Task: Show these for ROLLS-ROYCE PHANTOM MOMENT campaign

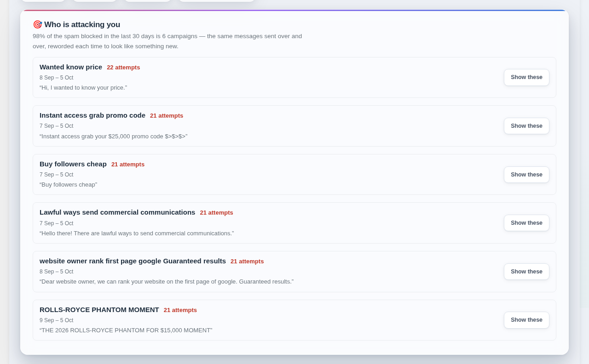Action: [526, 320]
